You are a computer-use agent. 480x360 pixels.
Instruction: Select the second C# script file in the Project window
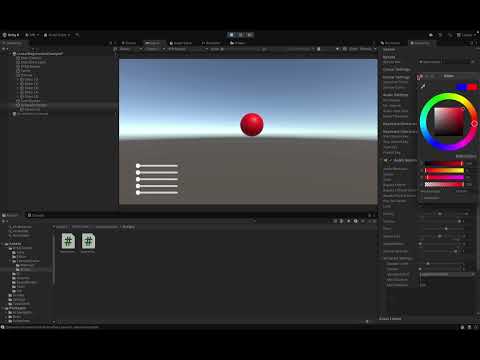[88, 243]
